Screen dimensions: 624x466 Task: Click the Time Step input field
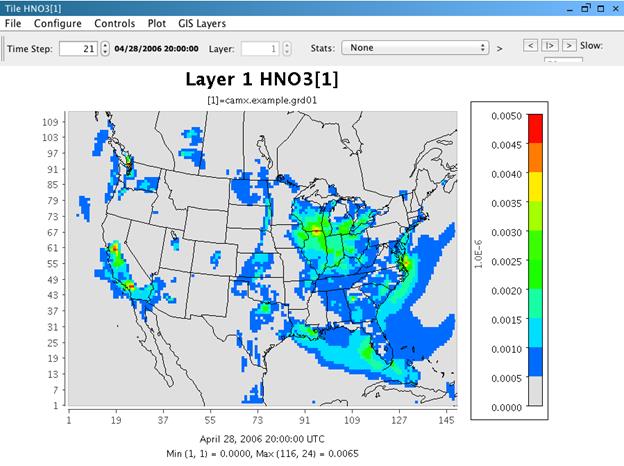point(78,49)
